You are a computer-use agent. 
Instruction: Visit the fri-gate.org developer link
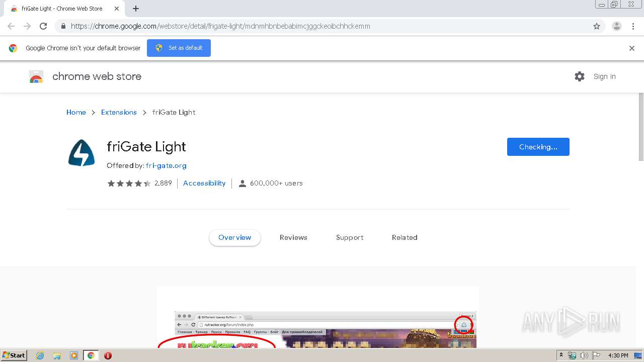tap(166, 165)
